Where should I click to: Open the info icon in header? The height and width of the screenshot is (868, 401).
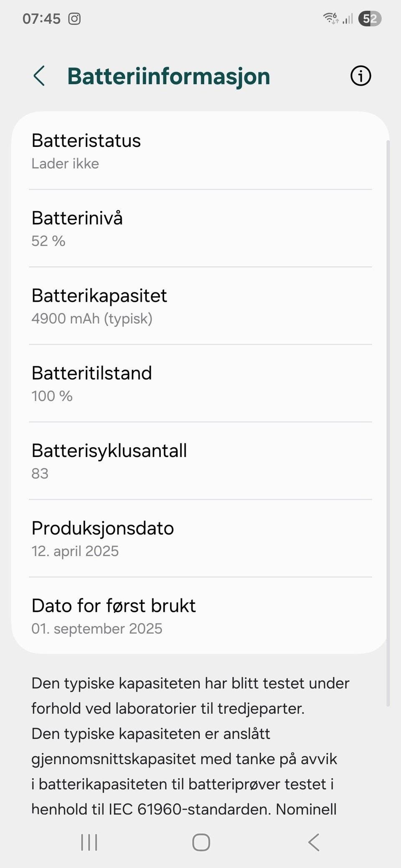point(360,76)
